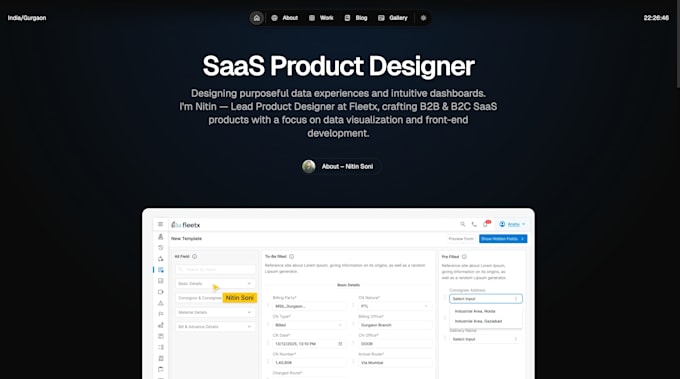Screen dimensions: 680x379
Task: Open the CN Nature dropdown showing PTL
Action: pos(395,306)
